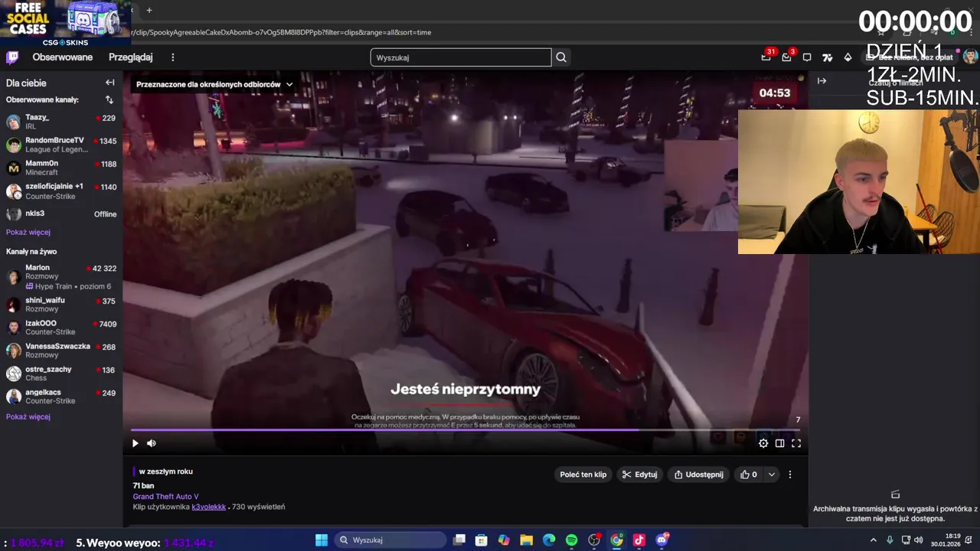Open the IzakOOO Counter-Strike channel
980x551 pixels.
pos(61,328)
